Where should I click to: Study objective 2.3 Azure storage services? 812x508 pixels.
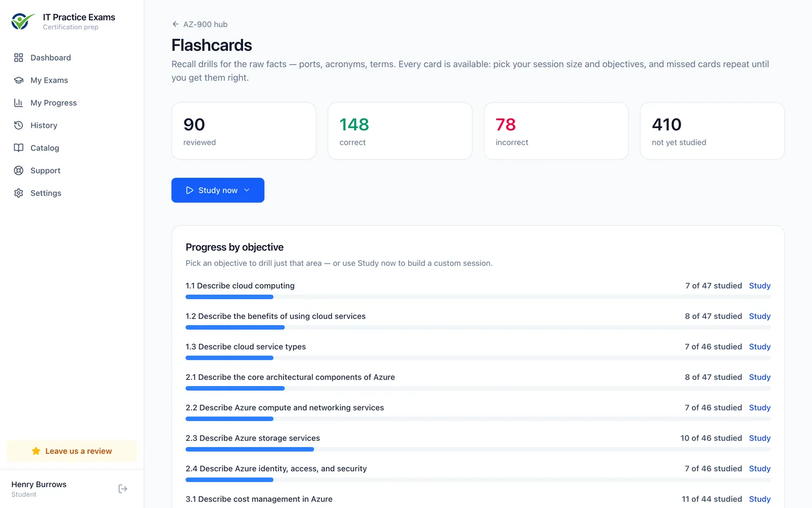(760, 438)
